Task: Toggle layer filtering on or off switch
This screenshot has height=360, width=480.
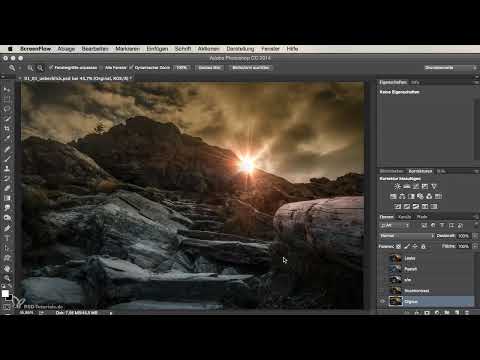Action: (476, 225)
